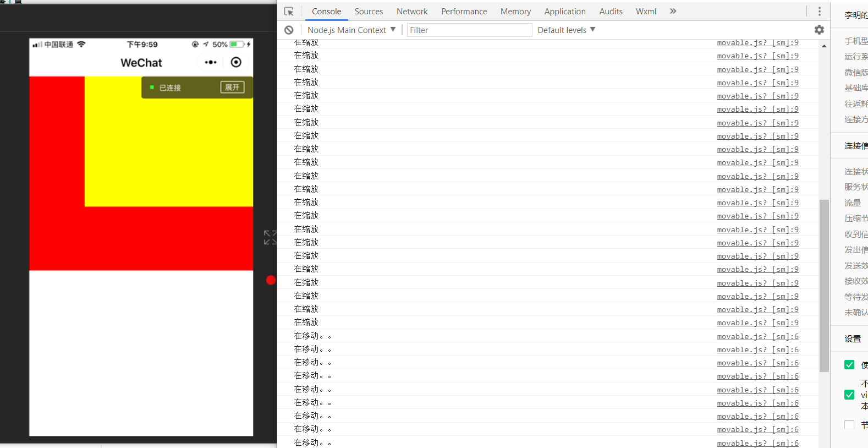Click the green connected status dot
Viewport: 868px width, 448px height.
152,87
